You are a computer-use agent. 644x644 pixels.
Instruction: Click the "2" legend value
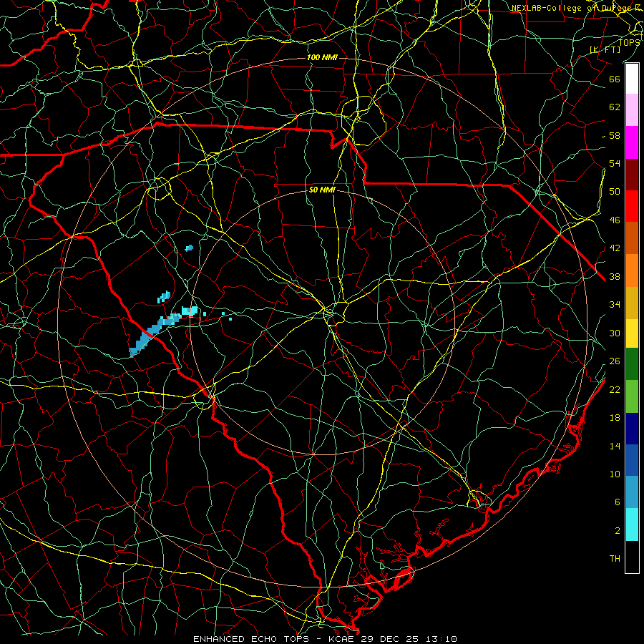(618, 531)
